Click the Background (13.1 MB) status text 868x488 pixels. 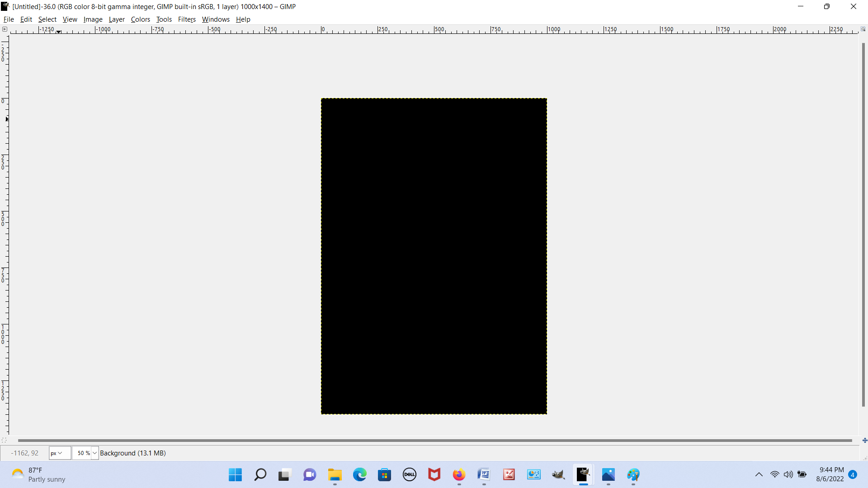(133, 453)
